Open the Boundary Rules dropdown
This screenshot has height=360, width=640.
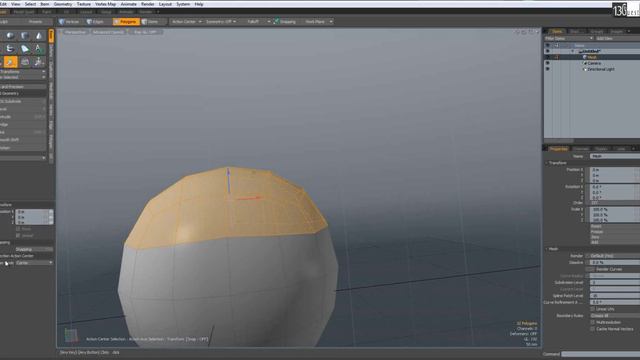click(615, 316)
